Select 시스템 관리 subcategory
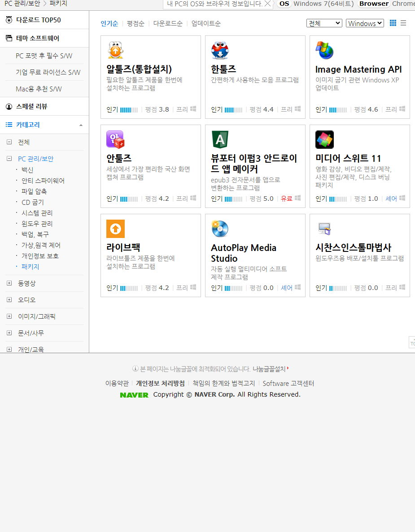 click(x=37, y=213)
